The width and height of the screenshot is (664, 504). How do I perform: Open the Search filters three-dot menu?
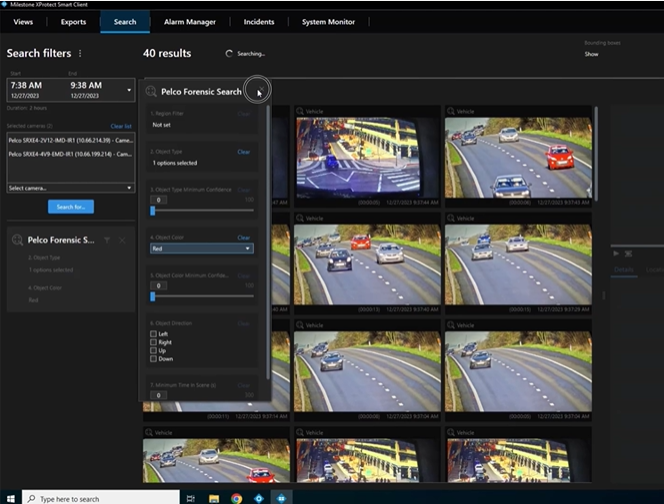(x=80, y=54)
